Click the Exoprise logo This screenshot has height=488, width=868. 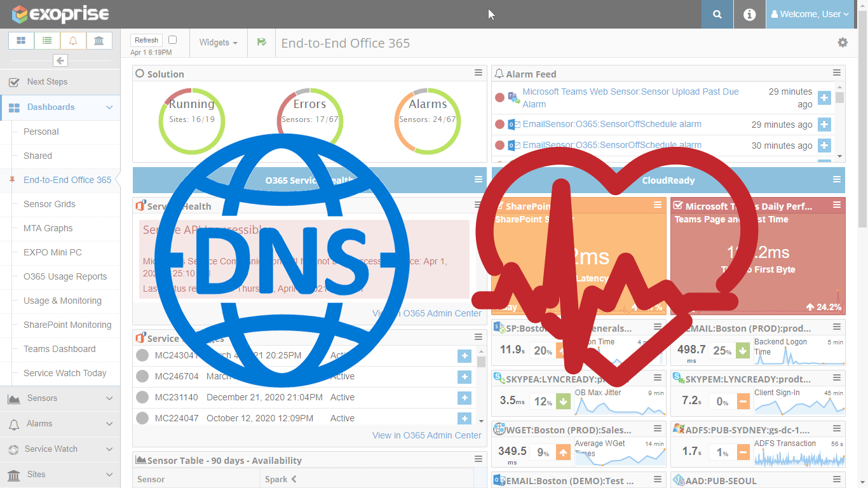60,14
